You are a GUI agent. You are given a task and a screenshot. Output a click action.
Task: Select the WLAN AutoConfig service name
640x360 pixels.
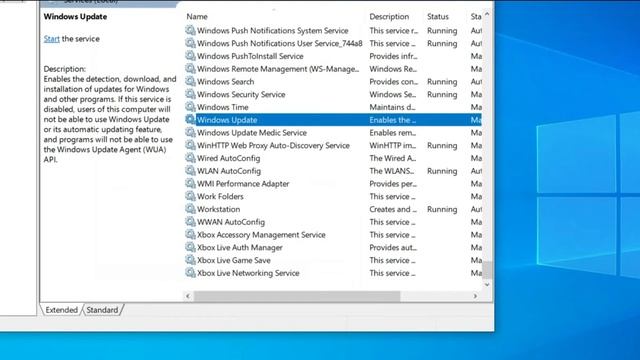point(229,171)
